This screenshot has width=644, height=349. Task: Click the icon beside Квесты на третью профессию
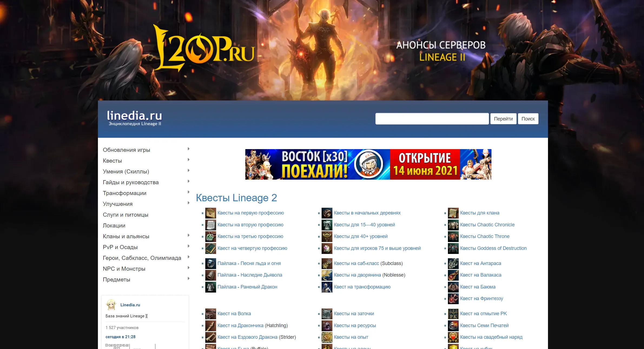210,236
